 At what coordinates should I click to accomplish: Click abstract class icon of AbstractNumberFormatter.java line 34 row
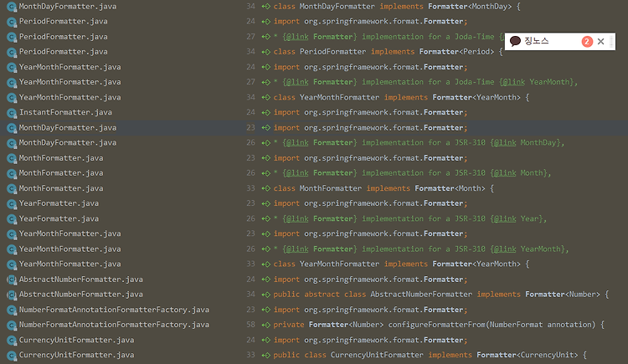click(x=12, y=295)
